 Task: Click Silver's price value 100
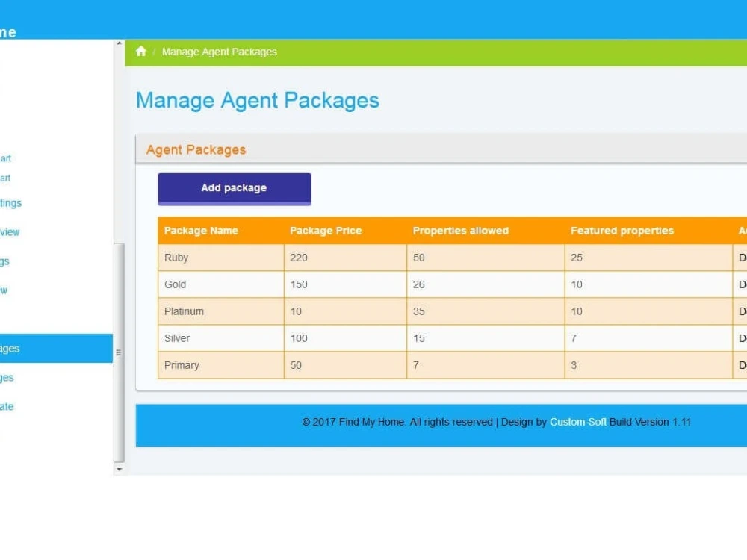tap(299, 338)
